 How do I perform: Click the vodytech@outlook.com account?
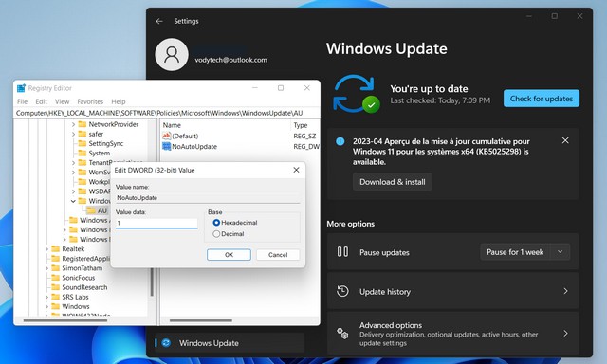coord(230,60)
